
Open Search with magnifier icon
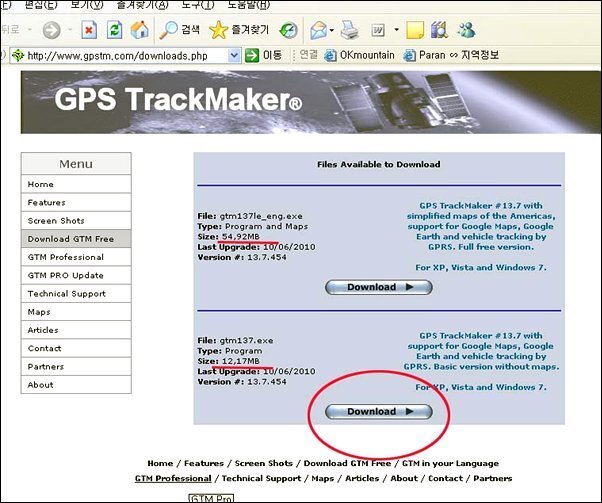[180, 30]
